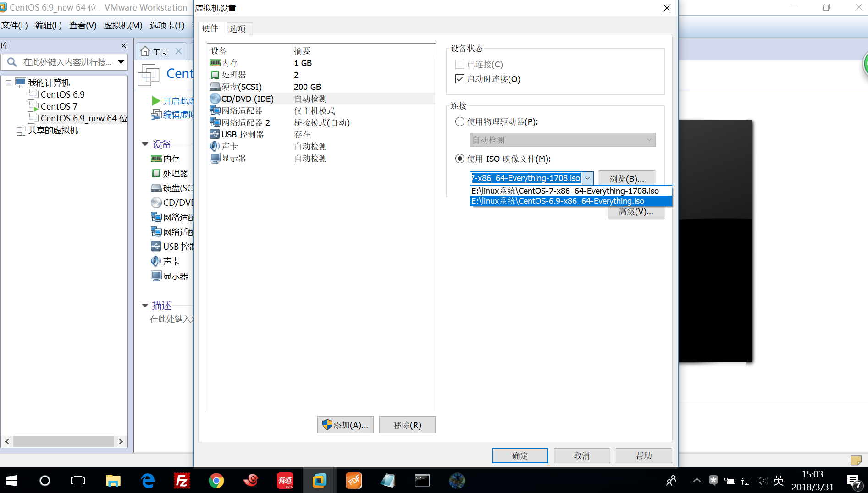This screenshot has width=868, height=493.
Task: Select the 处理器 processor icon in settings list
Action: click(x=215, y=75)
